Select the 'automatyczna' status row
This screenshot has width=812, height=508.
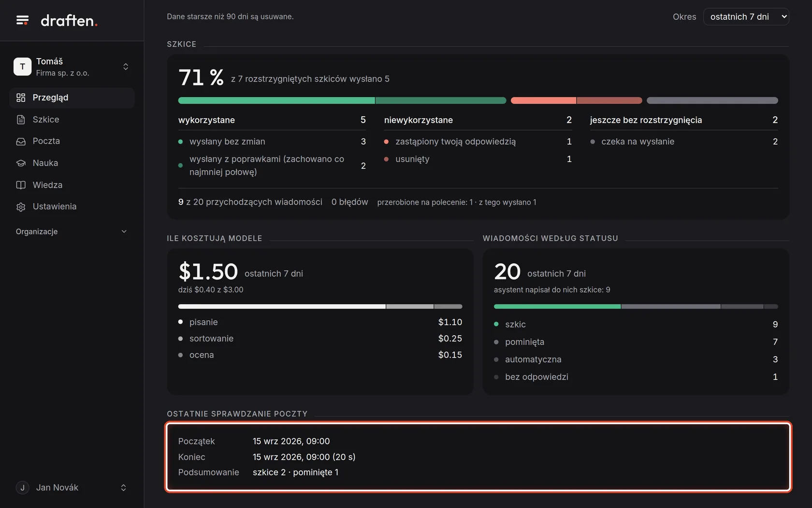(x=636, y=359)
